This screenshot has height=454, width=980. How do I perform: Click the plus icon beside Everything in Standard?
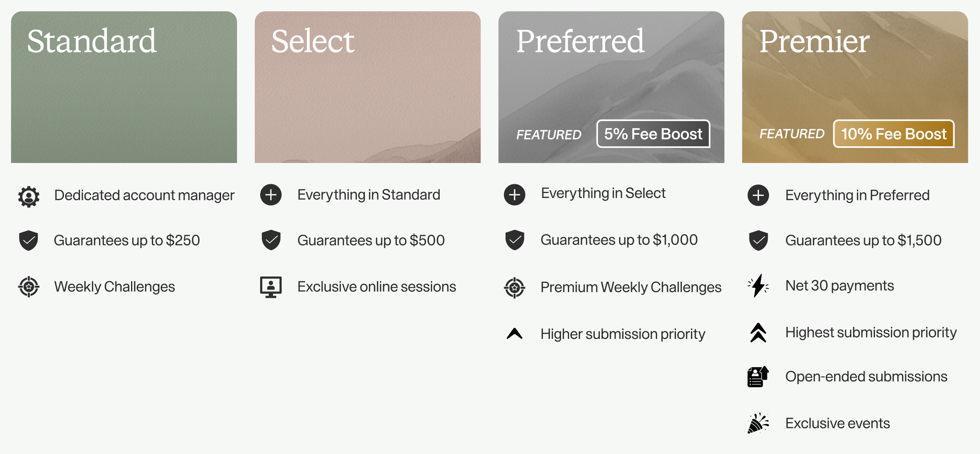(x=271, y=195)
